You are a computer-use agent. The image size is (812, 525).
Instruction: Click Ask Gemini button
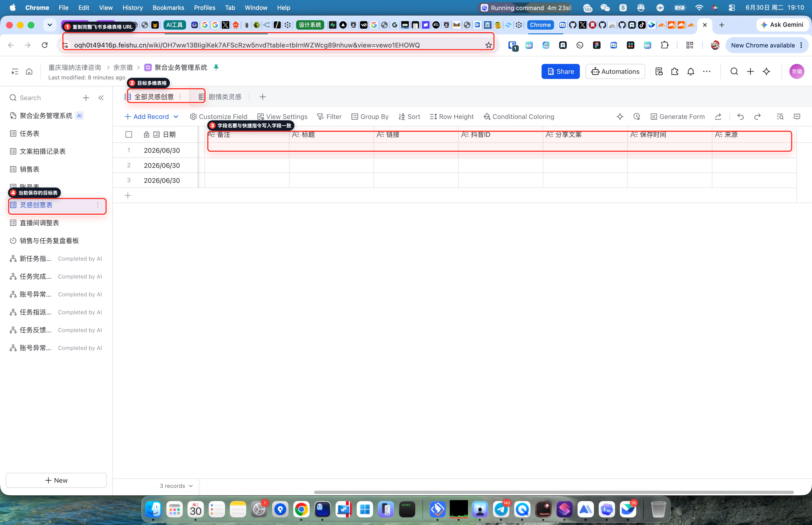pos(782,25)
